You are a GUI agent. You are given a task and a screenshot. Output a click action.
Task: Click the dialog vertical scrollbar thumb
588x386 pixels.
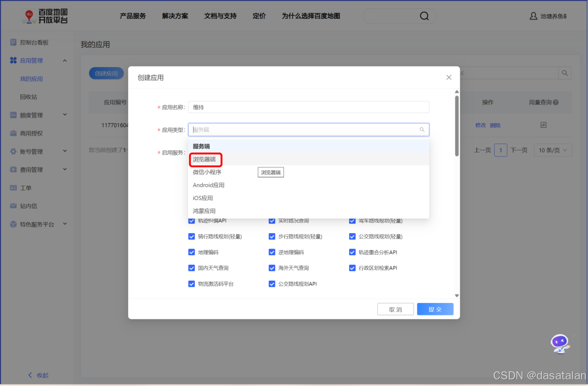(457, 126)
